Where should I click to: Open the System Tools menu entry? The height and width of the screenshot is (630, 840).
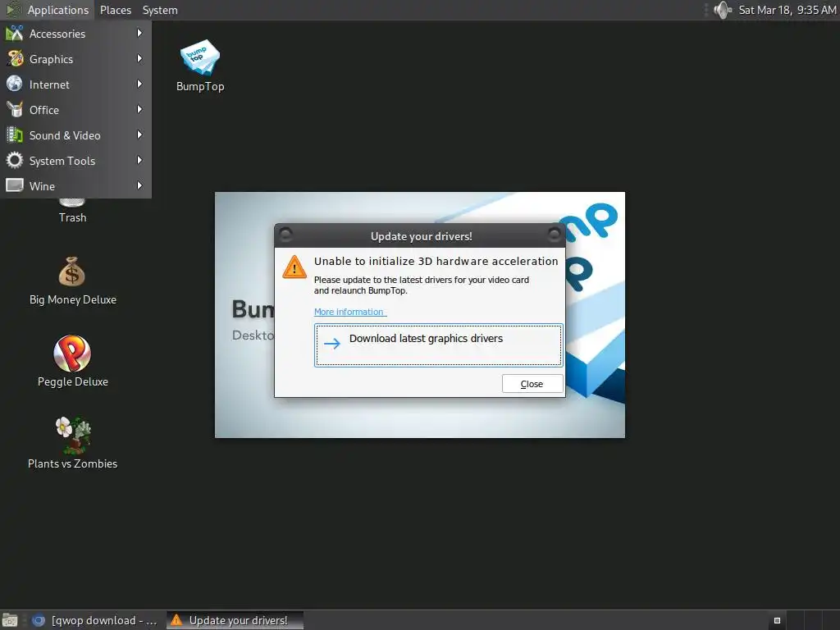click(75, 160)
